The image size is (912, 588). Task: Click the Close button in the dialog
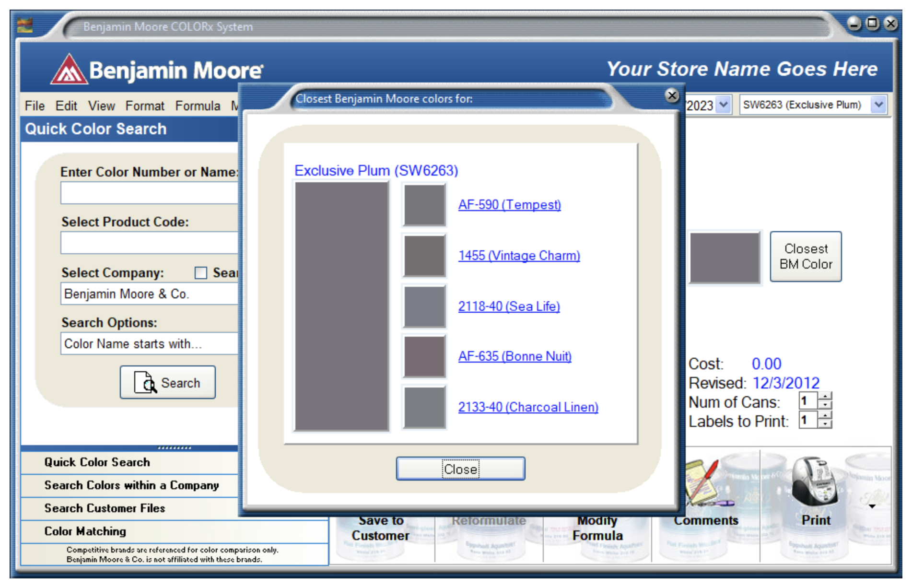(x=460, y=469)
